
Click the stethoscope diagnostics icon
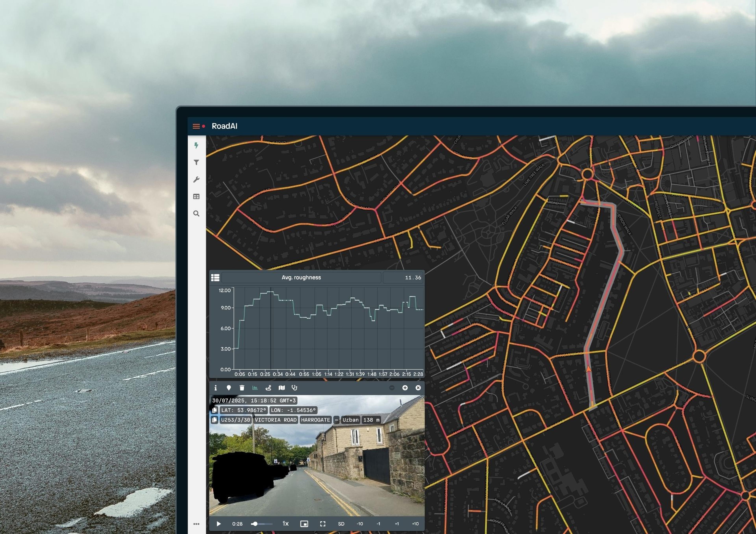tap(294, 388)
